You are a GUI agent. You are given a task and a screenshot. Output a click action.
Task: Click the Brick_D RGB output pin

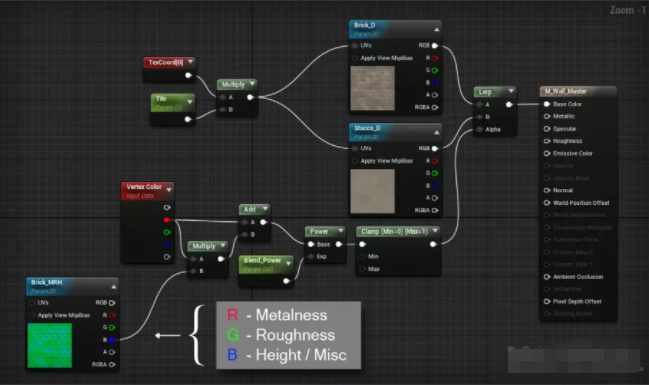click(435, 46)
